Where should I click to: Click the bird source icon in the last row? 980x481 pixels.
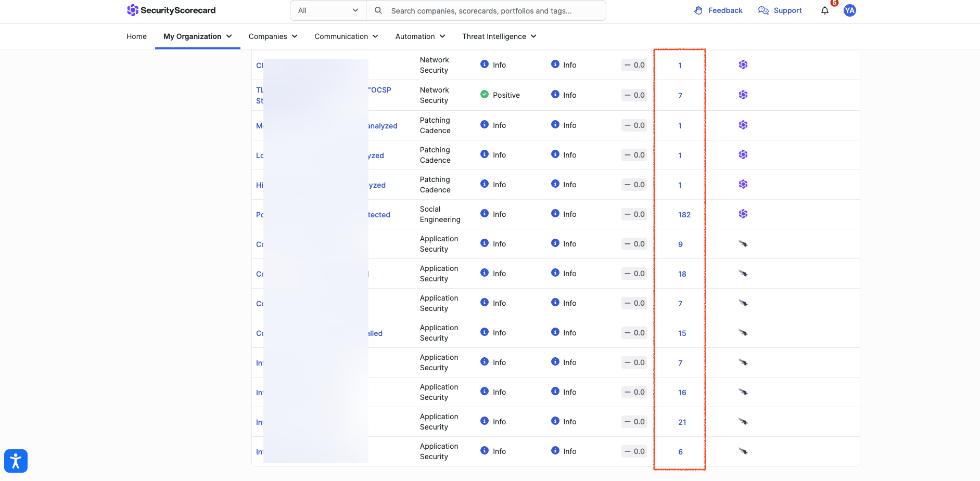pos(743,451)
